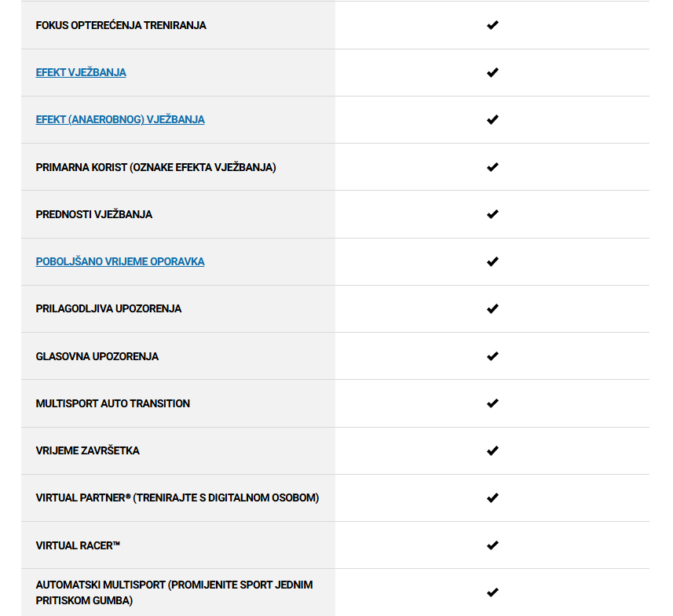The width and height of the screenshot is (673, 616).
Task: Open the Efekt (anaerobnog) vježbanja link
Action: (x=120, y=120)
